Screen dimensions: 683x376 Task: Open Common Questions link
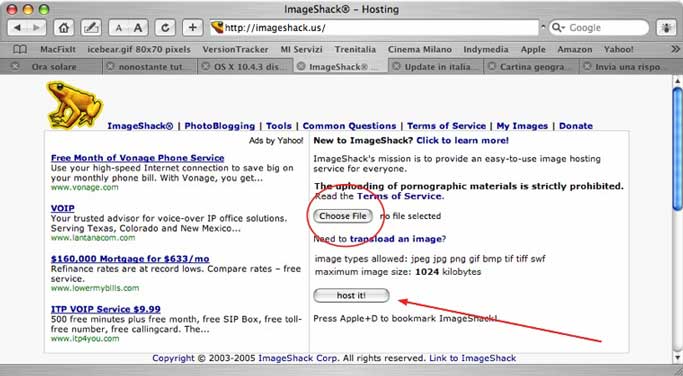[349, 125]
